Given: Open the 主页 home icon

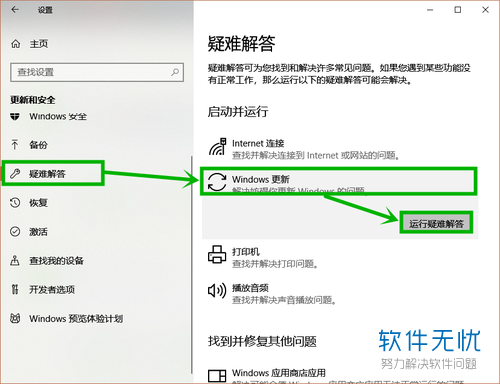Looking at the screenshot, I should [x=16, y=44].
